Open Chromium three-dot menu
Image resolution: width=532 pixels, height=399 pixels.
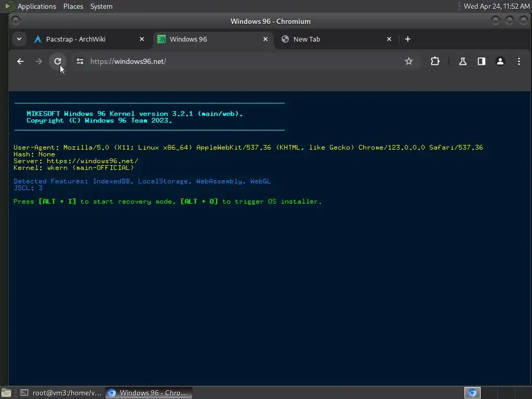pos(519,61)
